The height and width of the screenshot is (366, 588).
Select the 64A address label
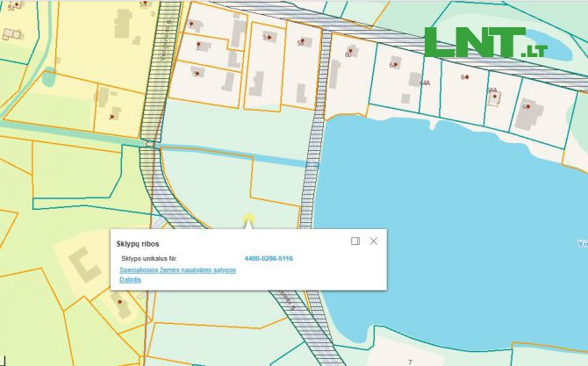[425, 83]
